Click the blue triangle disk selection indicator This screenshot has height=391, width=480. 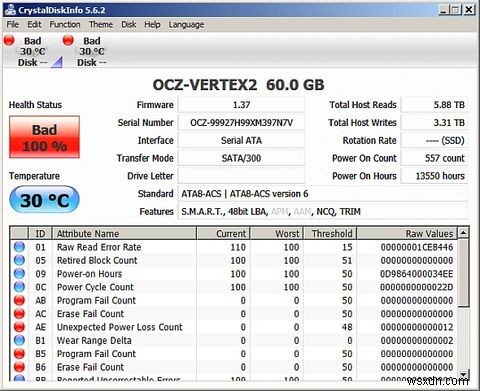click(57, 62)
